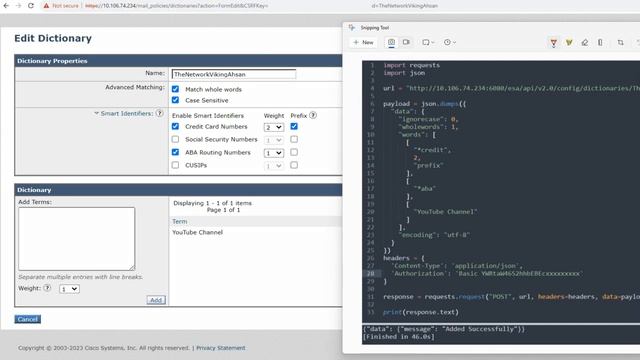640x360 pixels.
Task: Click the 'Displaying 1 - 1 of 1 items' text
Action: 212,203
